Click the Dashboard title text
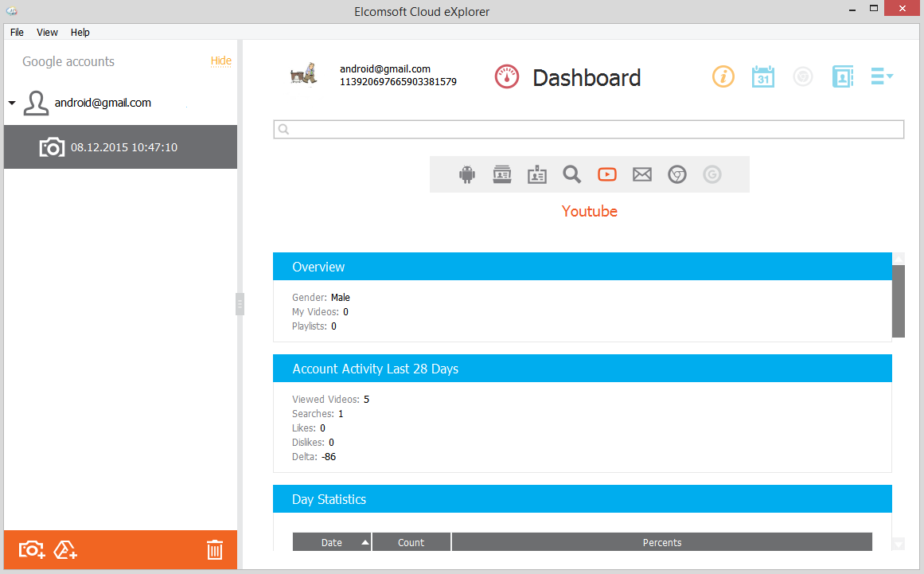Viewport: 924px width, 574px height. [587, 78]
